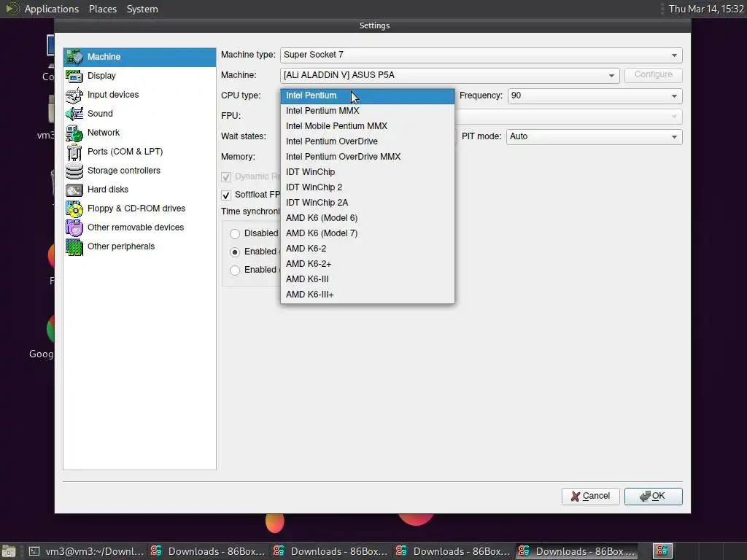Open the Other peripherals icon
This screenshot has height=560, width=747.
coord(74,246)
